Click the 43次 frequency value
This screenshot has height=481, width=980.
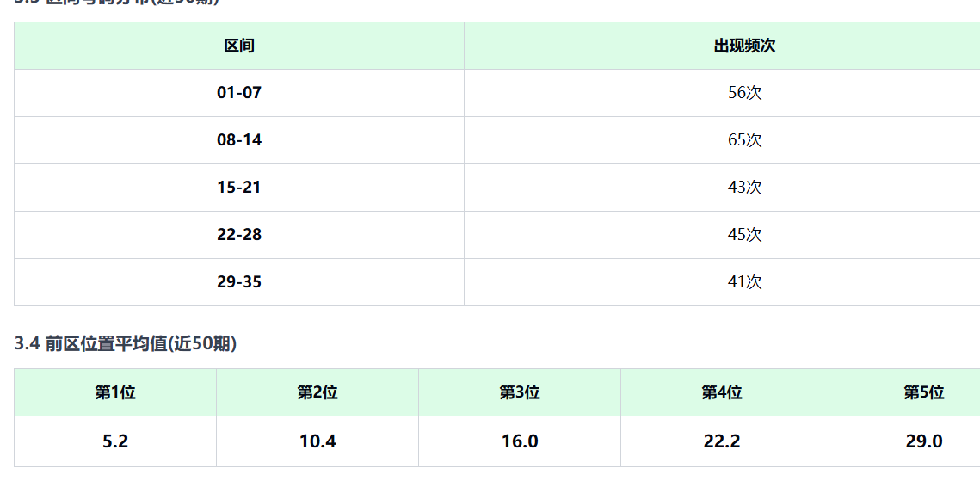[x=744, y=188]
